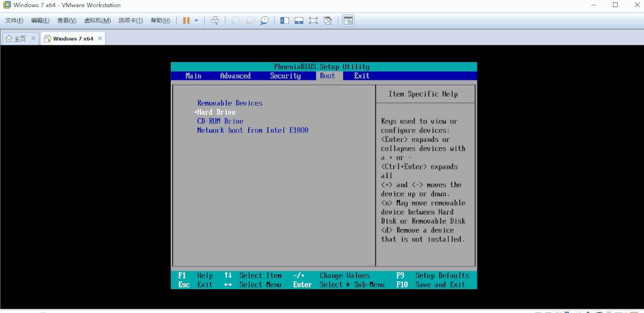Open the 查看(V) menu
The height and width of the screenshot is (313, 644).
click(66, 20)
